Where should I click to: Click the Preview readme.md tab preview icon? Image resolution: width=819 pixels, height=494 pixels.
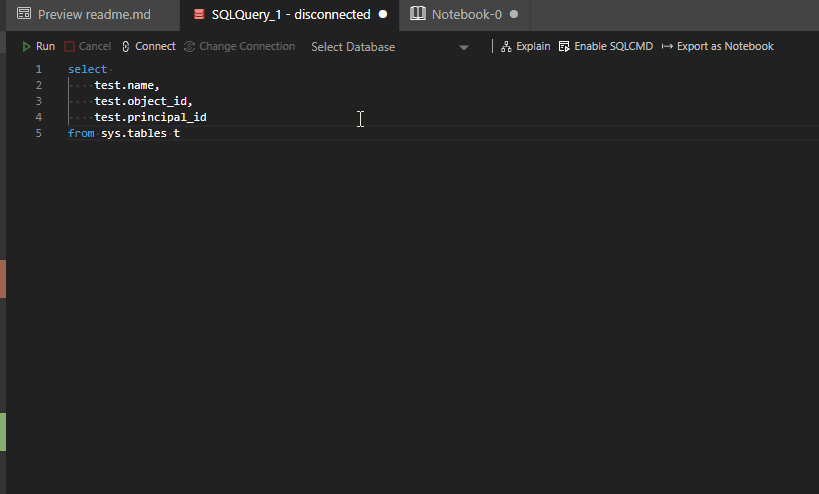click(x=24, y=14)
